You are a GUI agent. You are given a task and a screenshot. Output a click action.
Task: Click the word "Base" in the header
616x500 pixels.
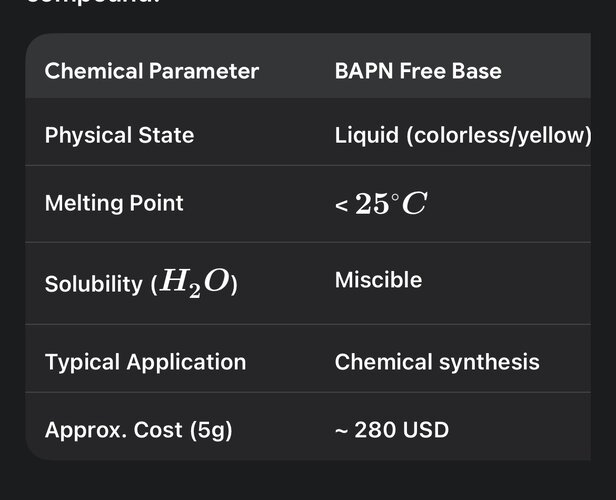pyautogui.click(x=476, y=71)
